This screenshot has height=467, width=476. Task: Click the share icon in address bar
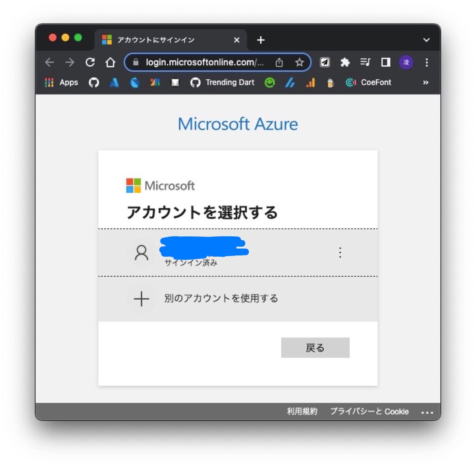click(x=279, y=62)
